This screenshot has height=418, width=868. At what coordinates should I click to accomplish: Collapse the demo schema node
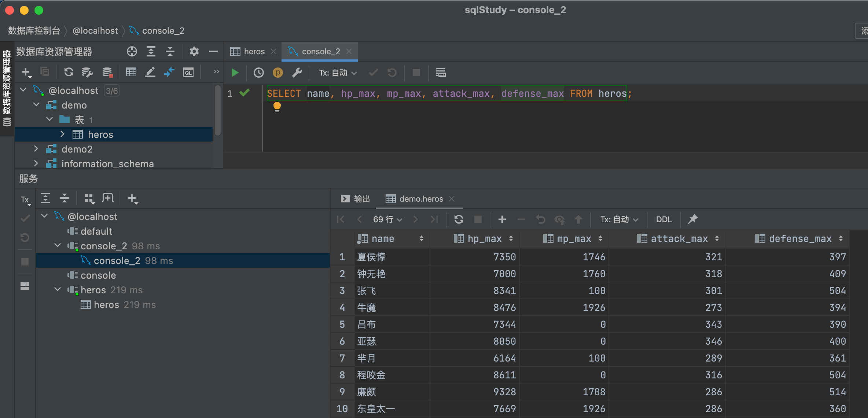click(36, 104)
